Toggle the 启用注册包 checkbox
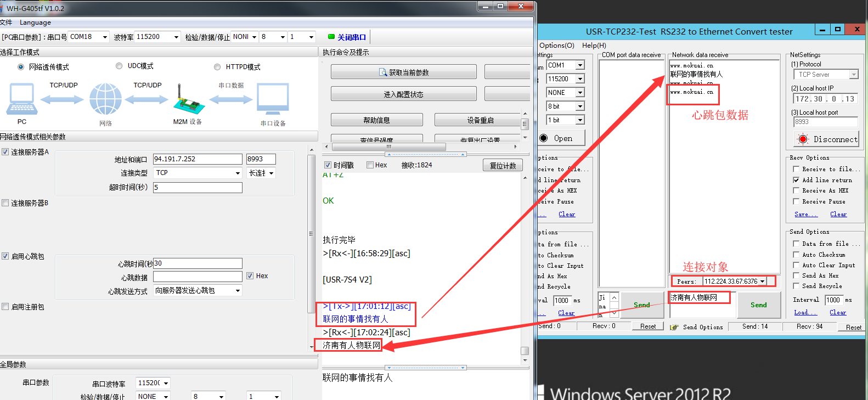The image size is (868, 400). (x=5, y=307)
